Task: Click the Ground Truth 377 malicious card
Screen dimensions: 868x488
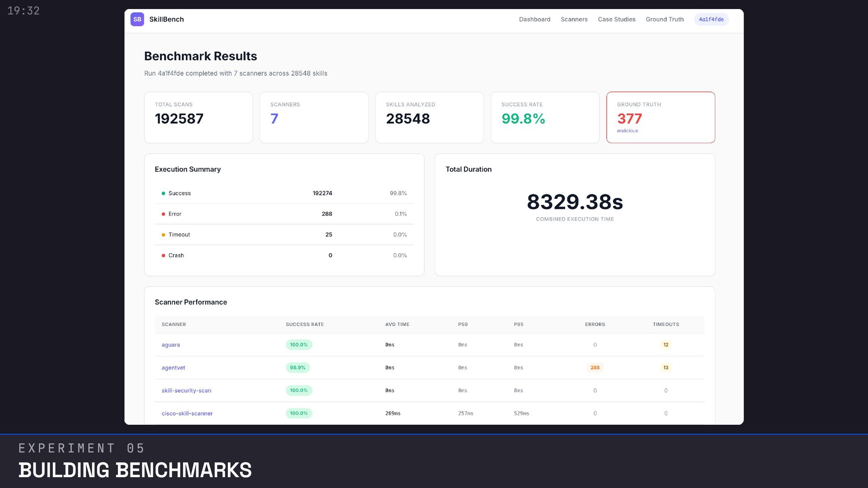Action: click(x=660, y=117)
